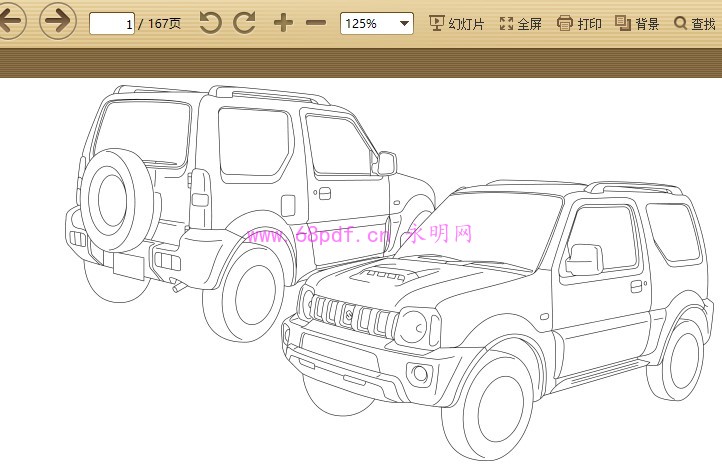Rotate the page counterclockwise
This screenshot has height=464, width=722.
pos(210,23)
